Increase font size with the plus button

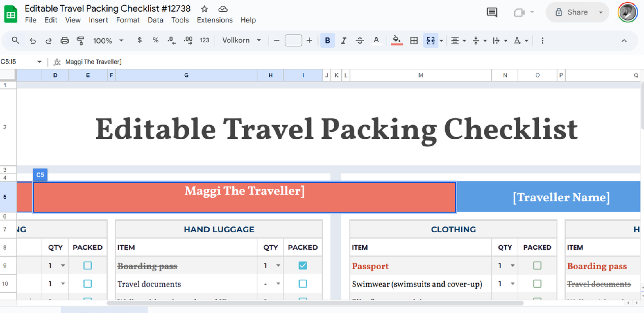[x=309, y=40]
